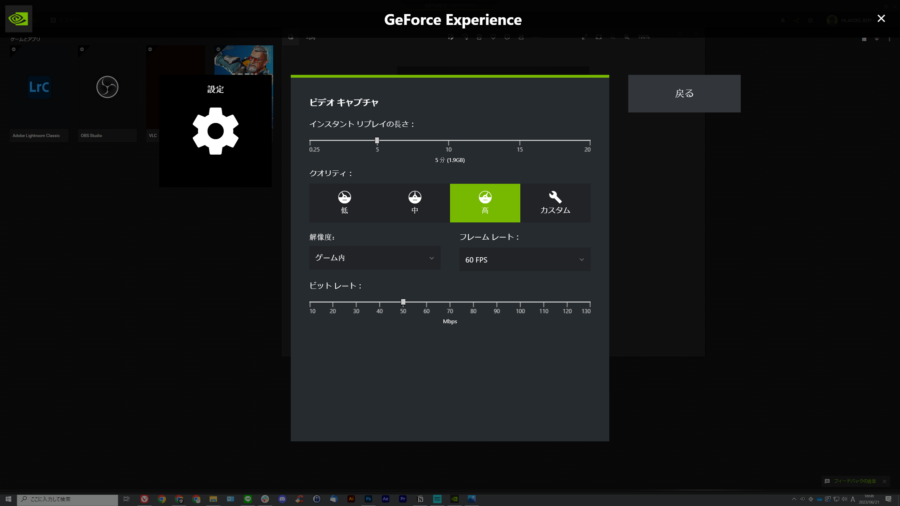Click the bitrate slider handle
900x506 pixels.
coord(403,302)
